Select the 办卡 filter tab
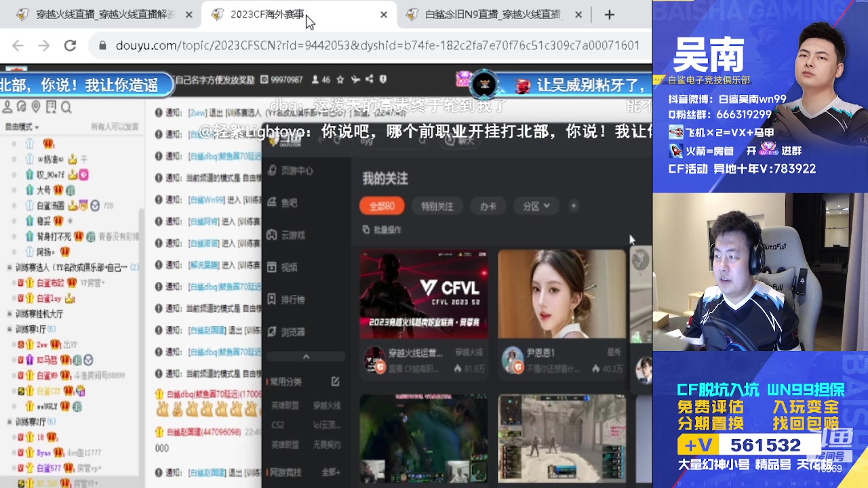868x488 pixels. pos(488,206)
